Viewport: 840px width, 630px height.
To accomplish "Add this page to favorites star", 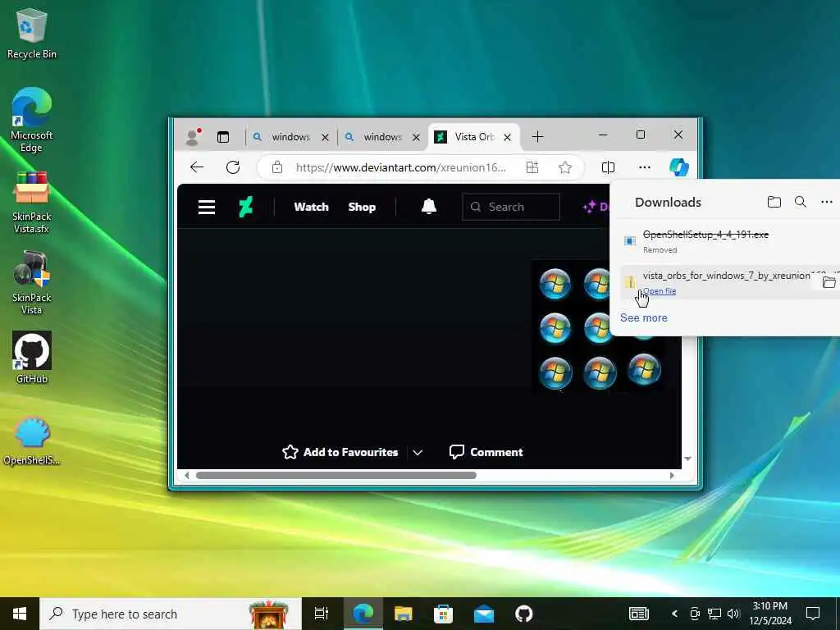I will click(x=564, y=167).
